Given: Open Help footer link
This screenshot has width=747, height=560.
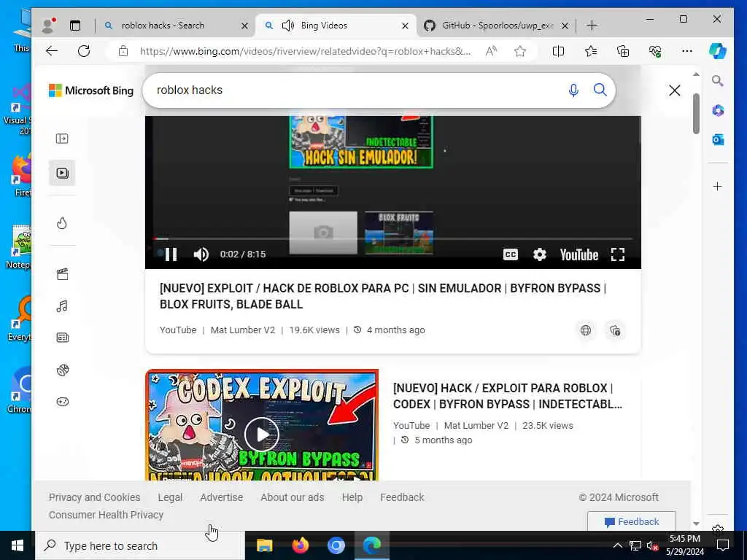Looking at the screenshot, I should point(352,497).
